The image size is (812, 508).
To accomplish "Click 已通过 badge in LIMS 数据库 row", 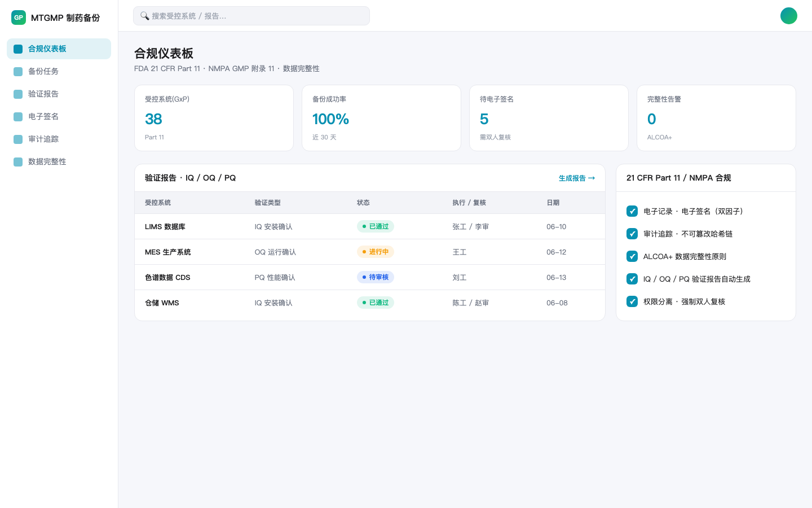I will point(376,226).
